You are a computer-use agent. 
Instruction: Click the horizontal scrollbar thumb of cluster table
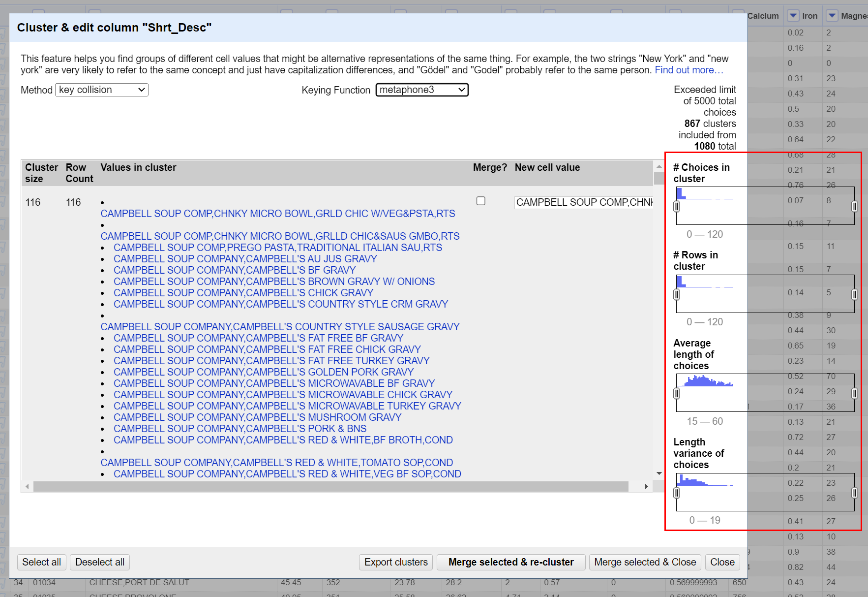click(x=331, y=487)
